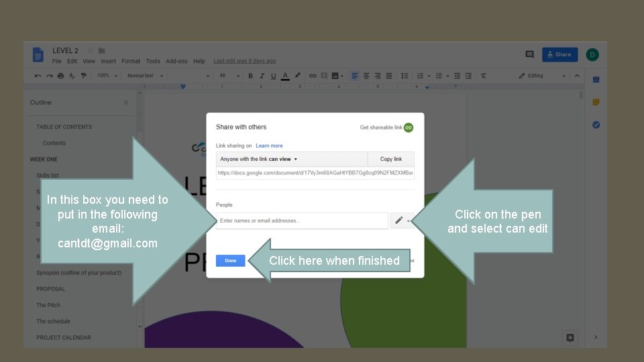Click the Done button
The width and height of the screenshot is (644, 362).
[x=230, y=261]
